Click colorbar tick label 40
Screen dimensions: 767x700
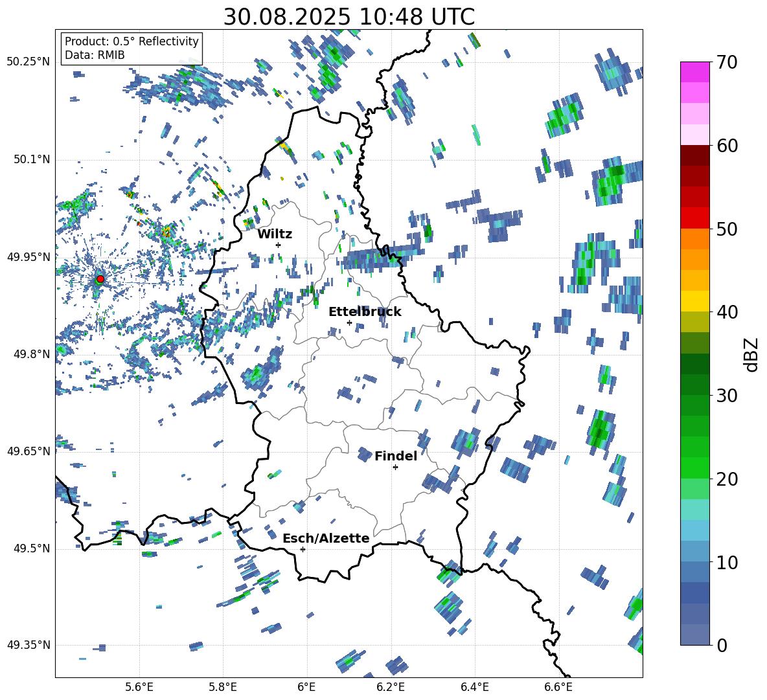pyautogui.click(x=727, y=312)
